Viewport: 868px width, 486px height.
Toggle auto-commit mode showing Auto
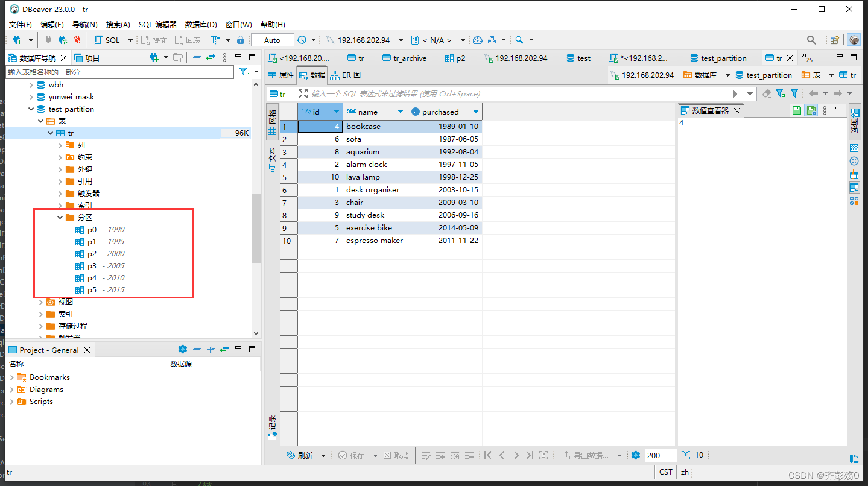[x=271, y=40]
